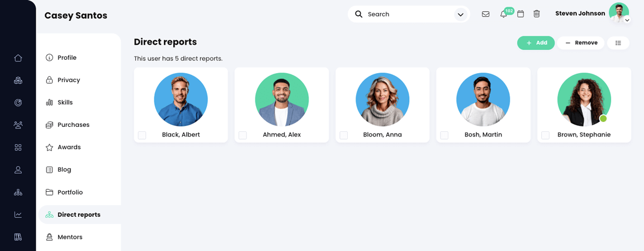
Task: Open the Mentors section
Action: pos(70,237)
